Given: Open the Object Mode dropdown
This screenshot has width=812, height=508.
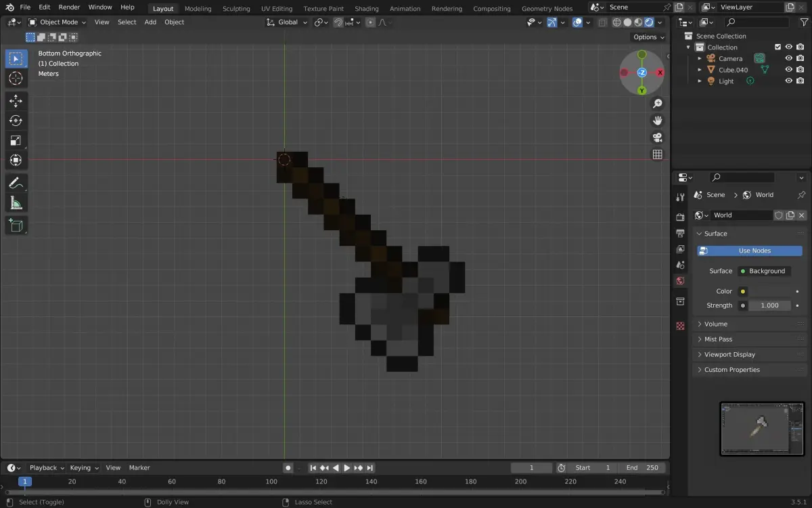Looking at the screenshot, I should click(x=58, y=22).
